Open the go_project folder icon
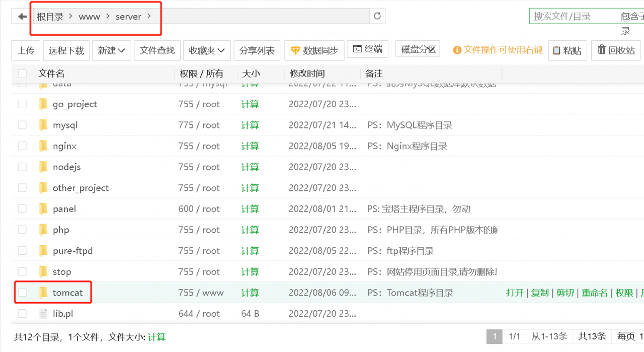Screen dimensions: 644x352 (43, 104)
